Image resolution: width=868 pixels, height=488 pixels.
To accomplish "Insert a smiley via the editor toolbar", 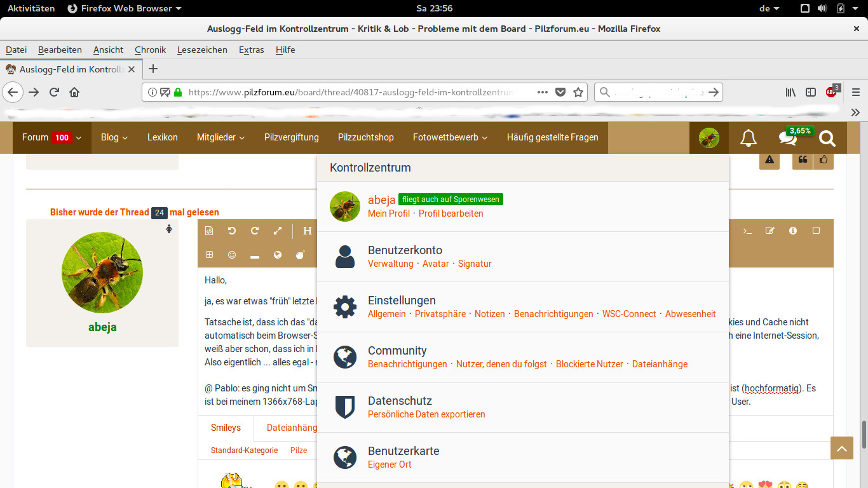I will click(x=232, y=255).
